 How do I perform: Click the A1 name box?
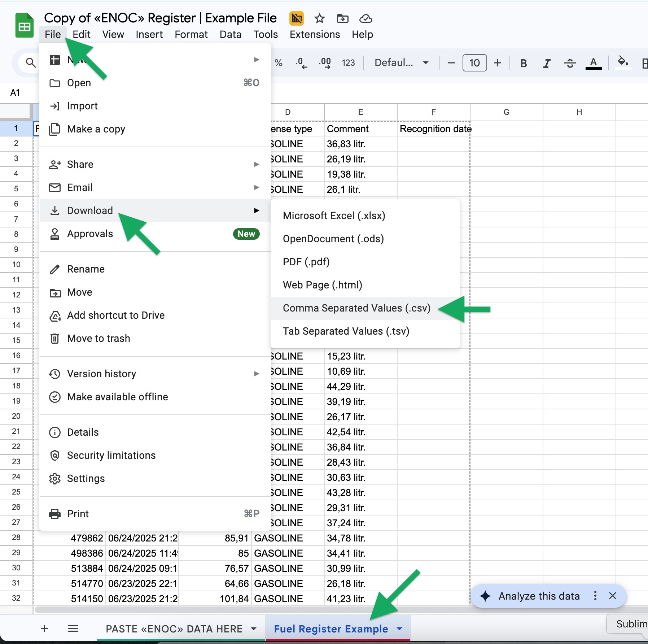click(15, 93)
